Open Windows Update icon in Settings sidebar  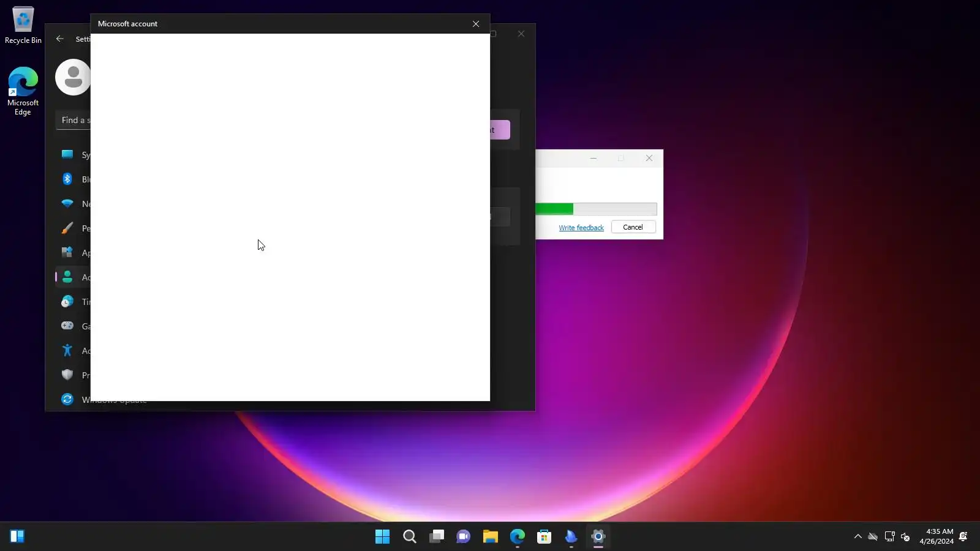click(67, 399)
